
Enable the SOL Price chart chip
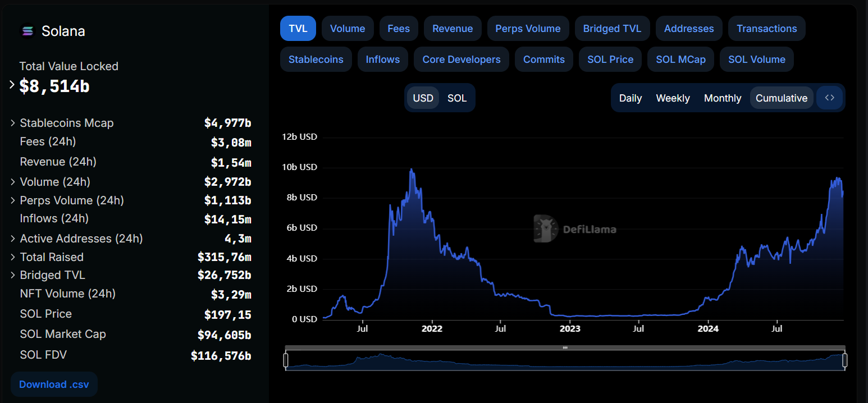tap(610, 59)
